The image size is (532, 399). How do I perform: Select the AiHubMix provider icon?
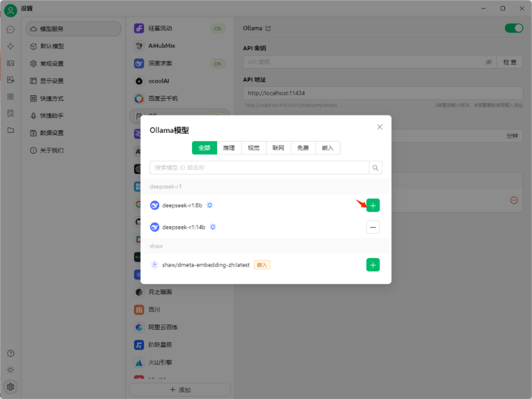[x=139, y=46]
